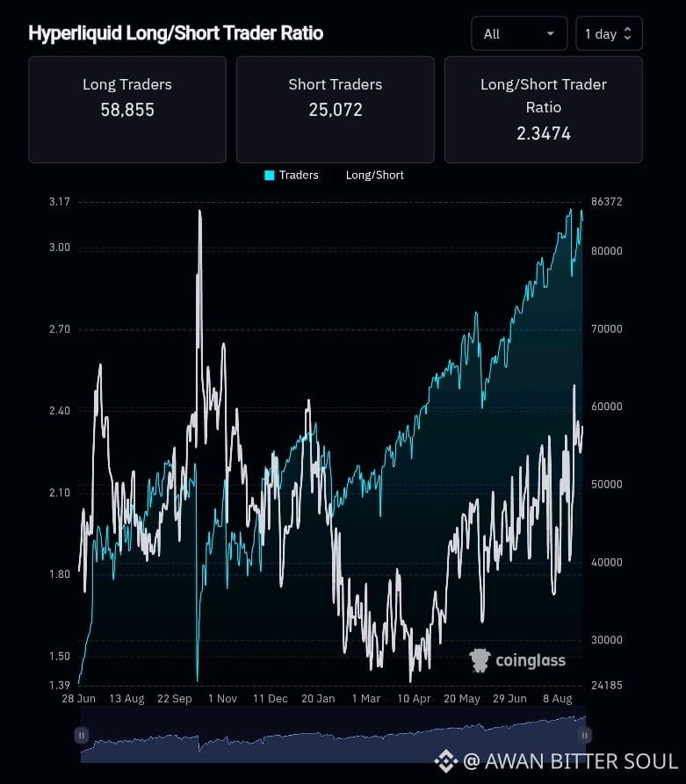Screen dimensions: 686x784
Task: Click the 60000 right axis label
Action: click(606, 406)
